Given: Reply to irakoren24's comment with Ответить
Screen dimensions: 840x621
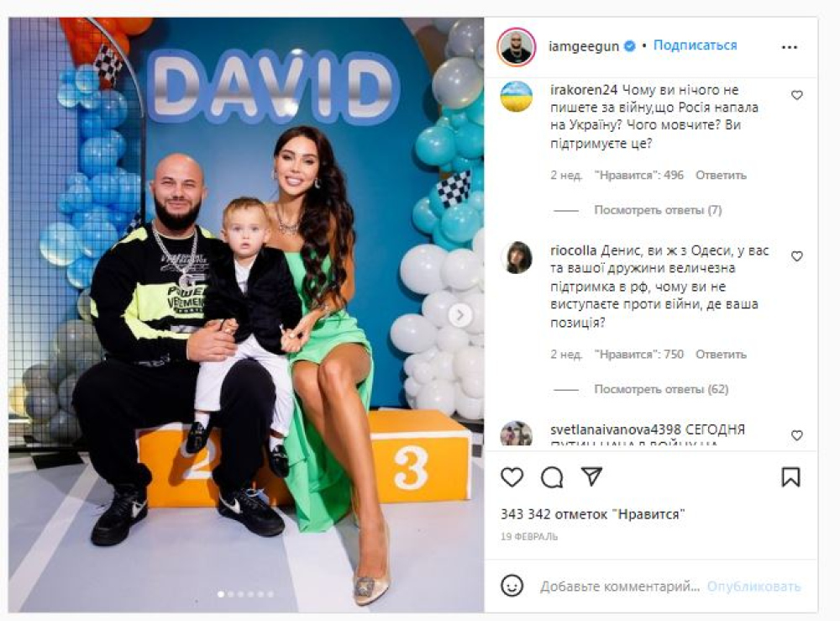Looking at the screenshot, I should coord(721,176).
